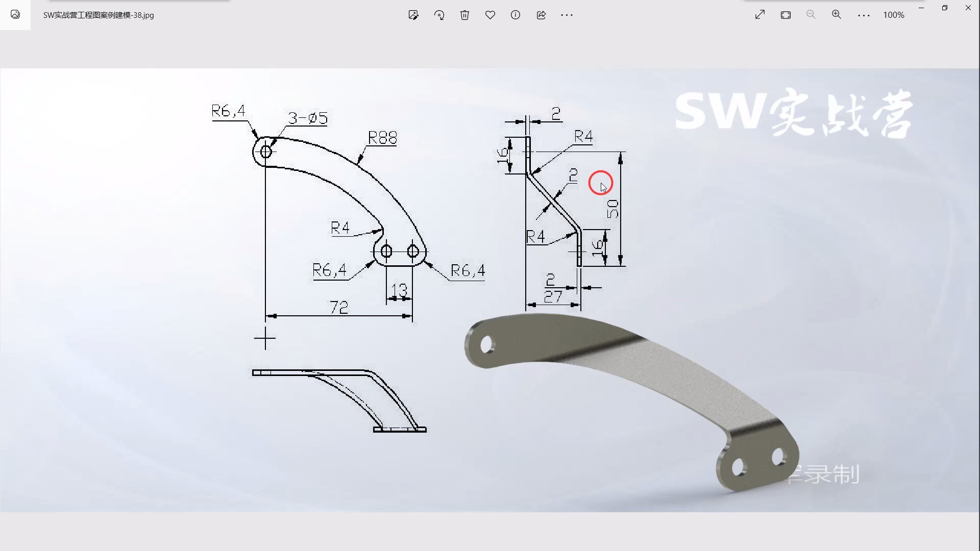Screen dimensions: 980x551
Task: Click the R88 dimension label in the drawing
Action: pos(382,138)
